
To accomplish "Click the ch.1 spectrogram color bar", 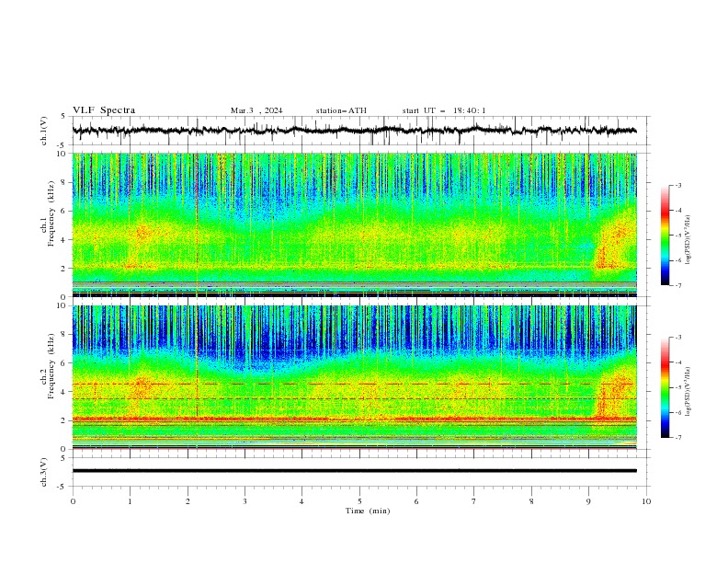I will coord(665,236).
